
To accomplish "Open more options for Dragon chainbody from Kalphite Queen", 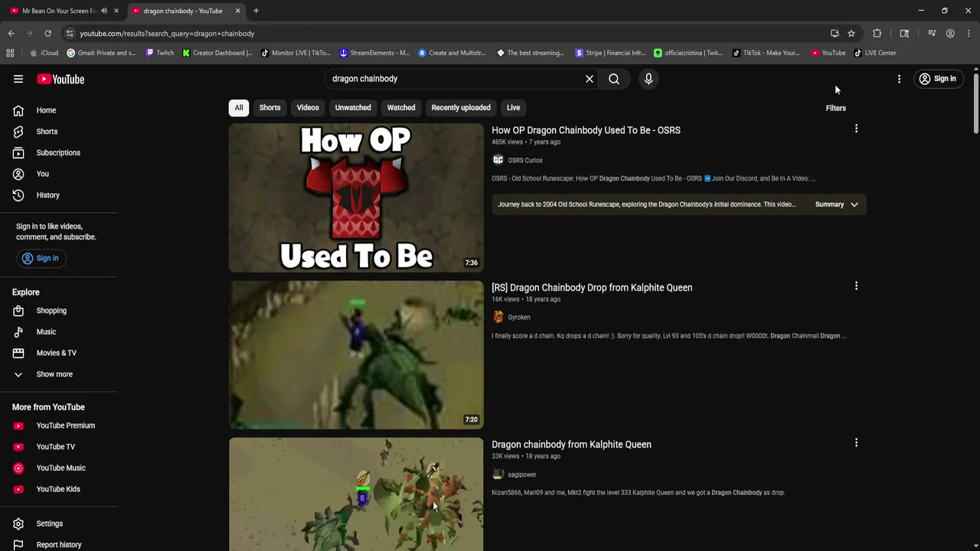I will (856, 442).
